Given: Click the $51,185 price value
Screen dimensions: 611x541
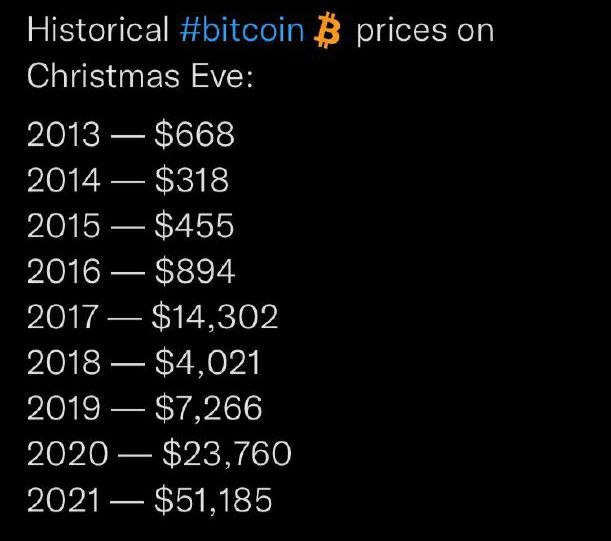Looking at the screenshot, I should click(x=213, y=500).
